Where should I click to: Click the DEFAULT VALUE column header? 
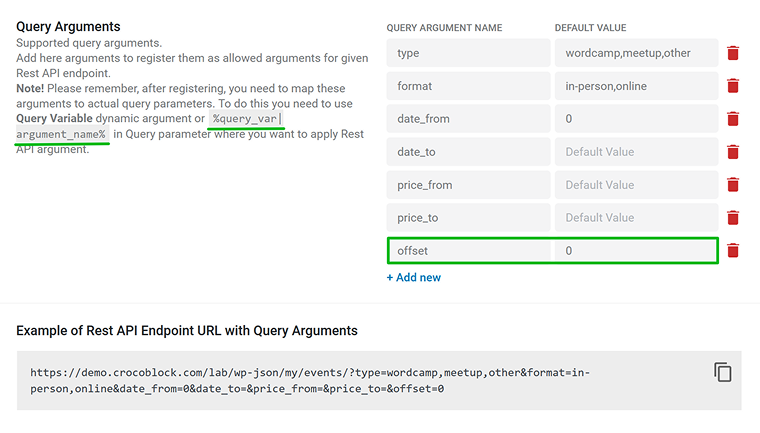[x=590, y=28]
